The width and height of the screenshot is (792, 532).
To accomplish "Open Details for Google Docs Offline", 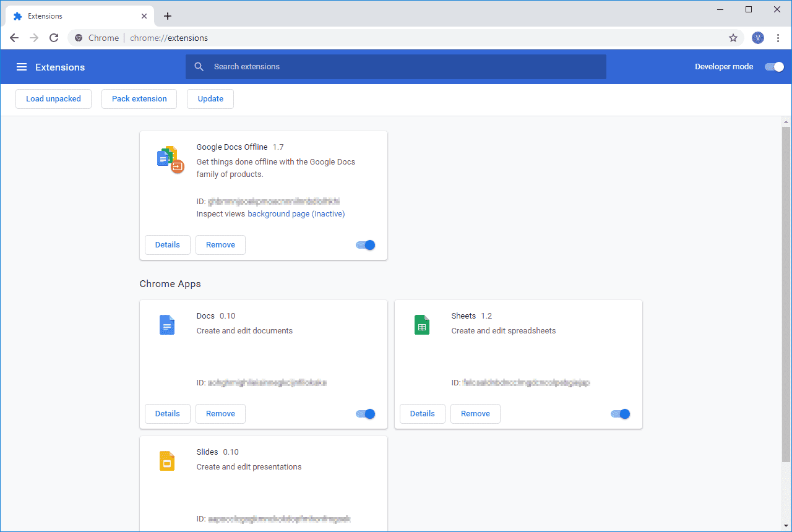I will 168,245.
